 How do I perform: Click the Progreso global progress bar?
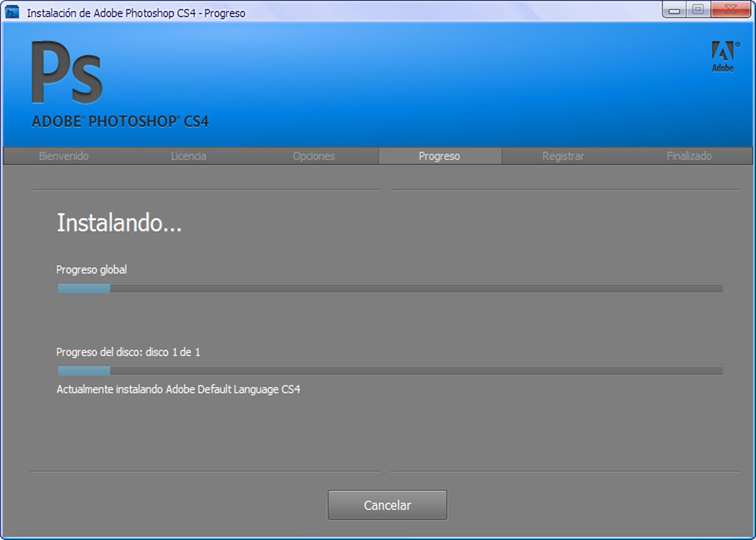pyautogui.click(x=390, y=288)
